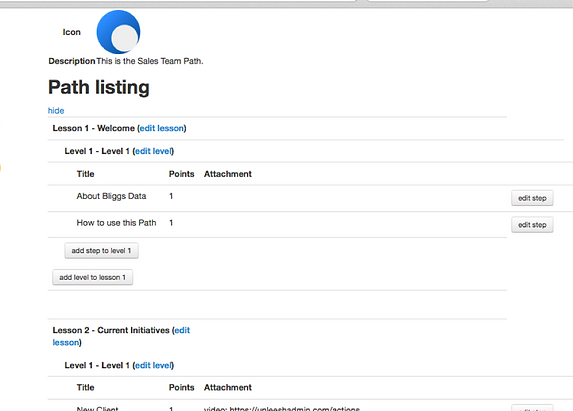This screenshot has width=573, height=411.
Task: Click the Path listing heading
Action: (99, 87)
